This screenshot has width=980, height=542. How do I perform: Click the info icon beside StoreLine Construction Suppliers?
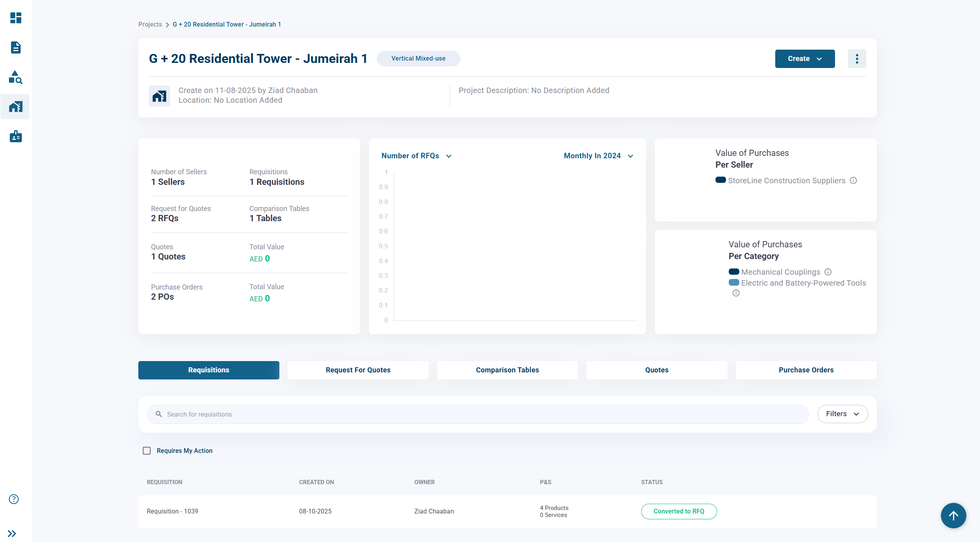click(x=853, y=181)
